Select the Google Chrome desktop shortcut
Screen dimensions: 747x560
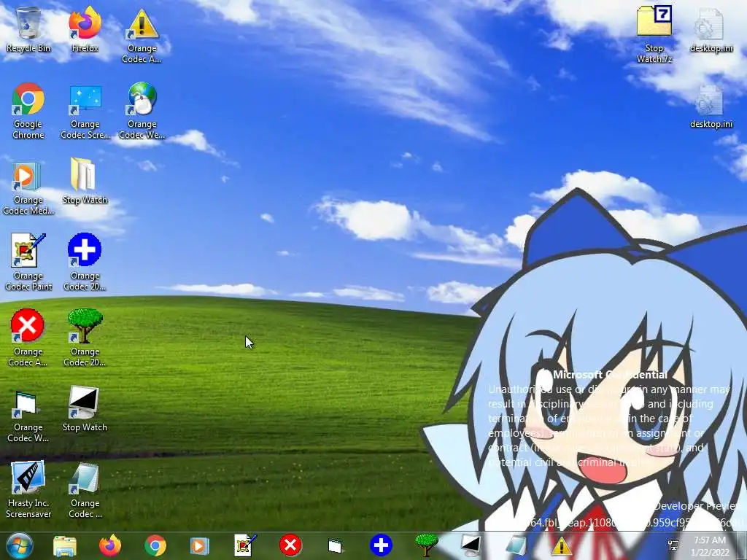(28, 111)
